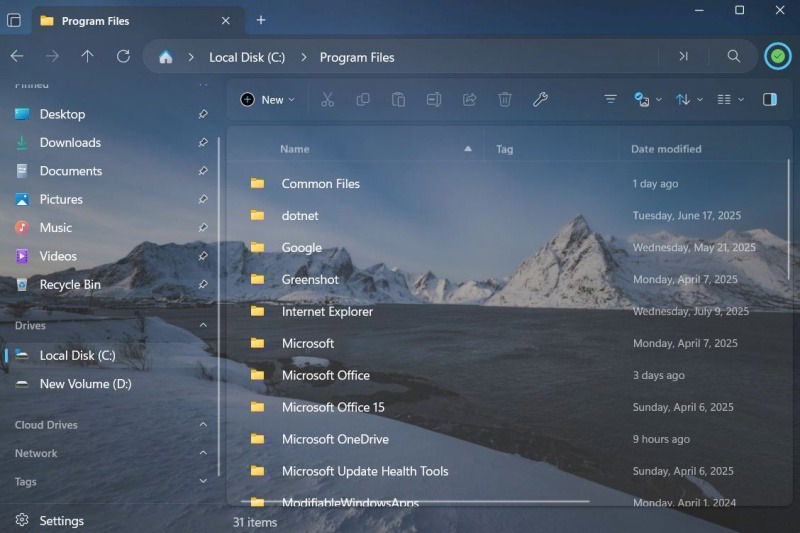This screenshot has width=800, height=533.
Task: Open Settings in the sidebar
Action: [x=61, y=521]
